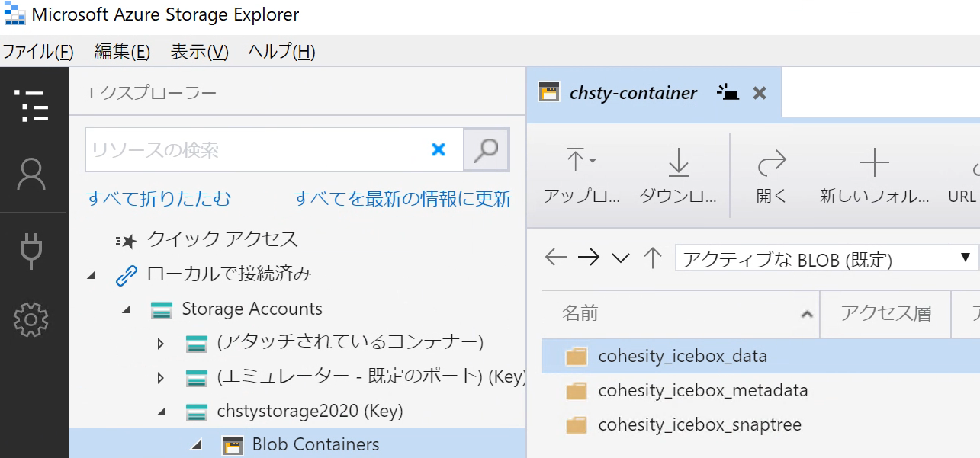The image size is (980, 458).
Task: Select the エミュレーター - 既定のポート (Key) item
Action: [x=371, y=377]
